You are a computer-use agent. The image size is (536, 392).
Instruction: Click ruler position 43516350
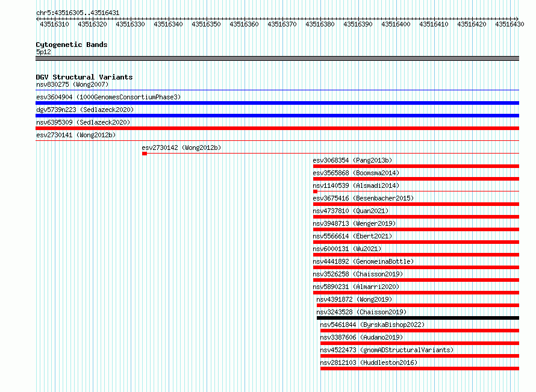point(206,24)
